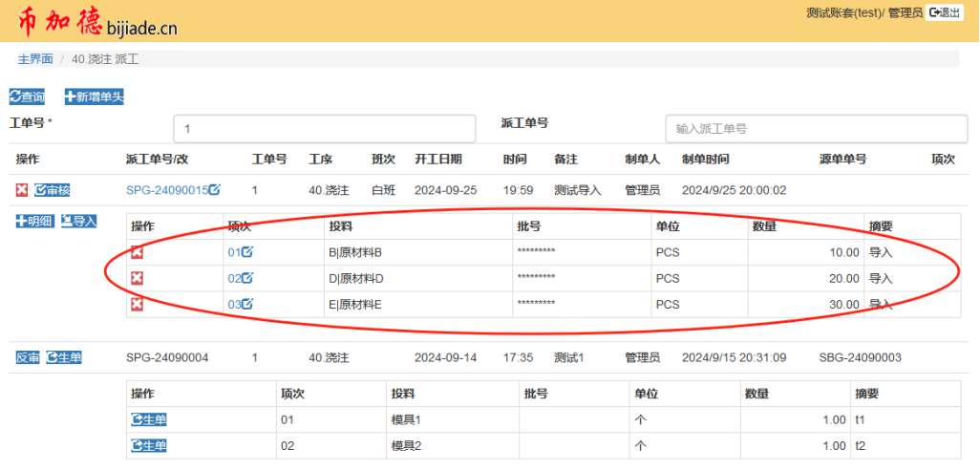Go to 主界面 breadcrumb link
The width and height of the screenshot is (980, 471).
click(x=35, y=59)
